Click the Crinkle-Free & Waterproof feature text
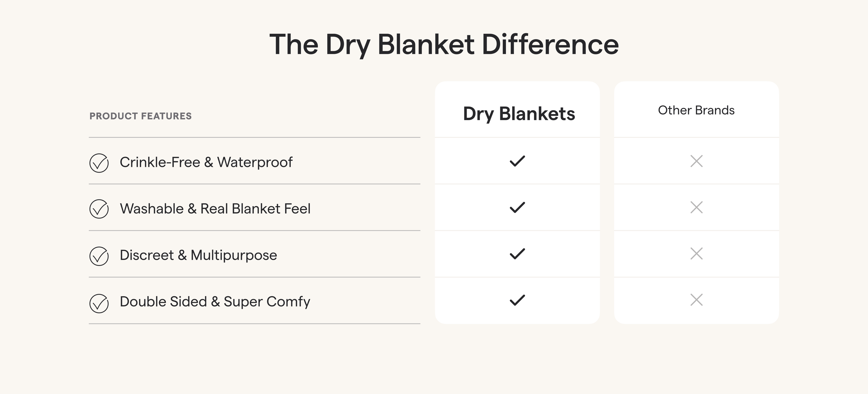This screenshot has height=394, width=868. tap(206, 162)
